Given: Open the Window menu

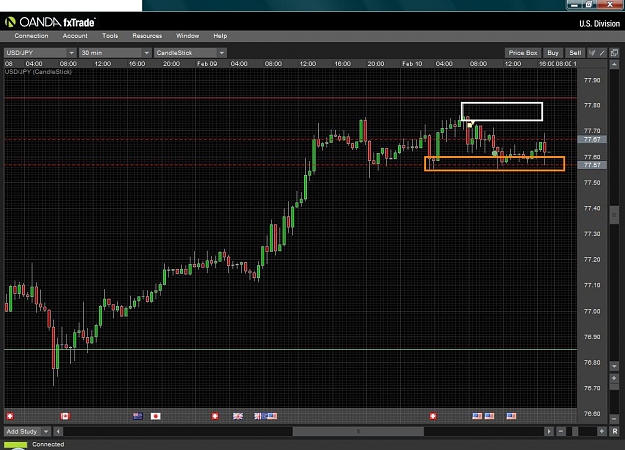Looking at the screenshot, I should point(187,36).
